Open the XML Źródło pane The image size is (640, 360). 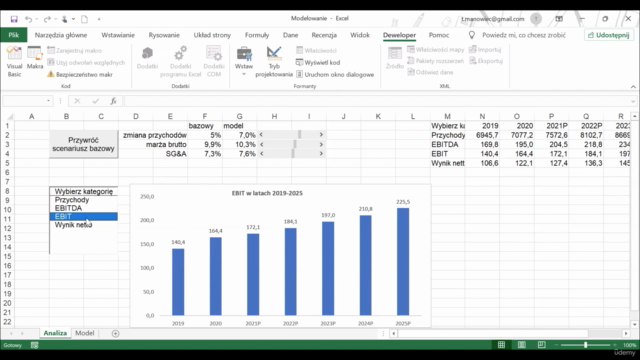tap(395, 58)
